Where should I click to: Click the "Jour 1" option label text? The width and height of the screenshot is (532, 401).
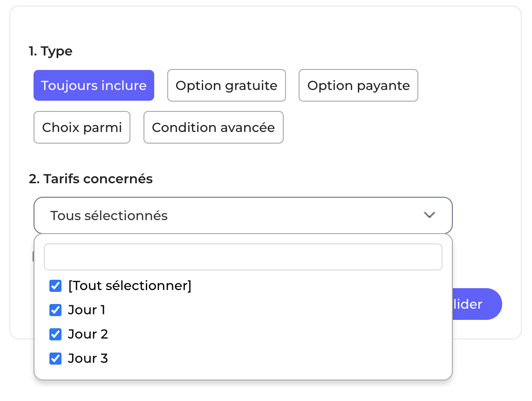point(87,310)
